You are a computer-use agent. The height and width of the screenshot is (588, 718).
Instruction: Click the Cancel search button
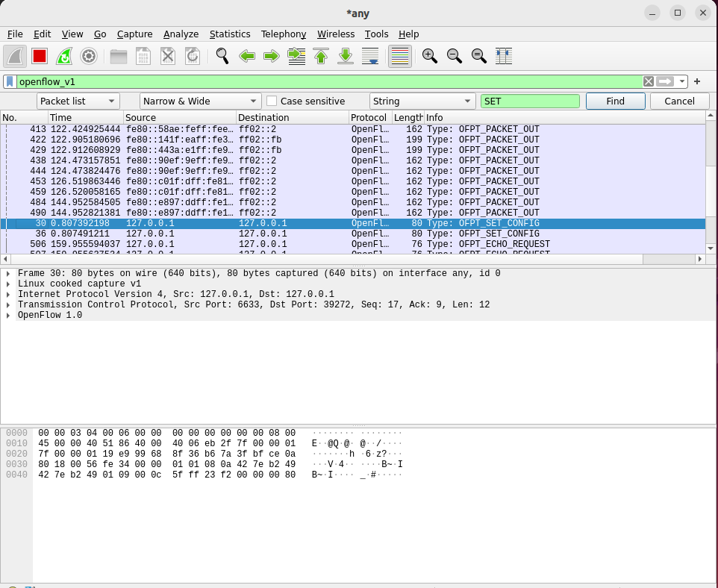coord(679,101)
